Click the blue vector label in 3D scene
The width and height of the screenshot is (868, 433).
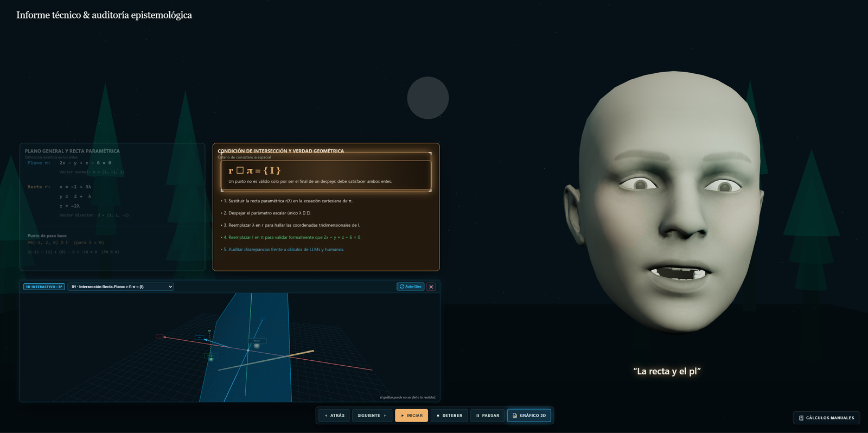(x=200, y=338)
